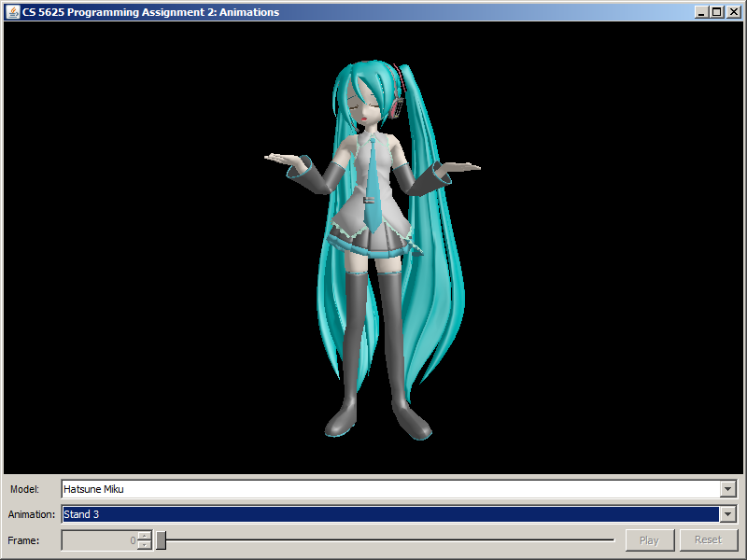Increment the frame with the spinner up arrow
Screen dimensions: 747x560
click(144, 536)
